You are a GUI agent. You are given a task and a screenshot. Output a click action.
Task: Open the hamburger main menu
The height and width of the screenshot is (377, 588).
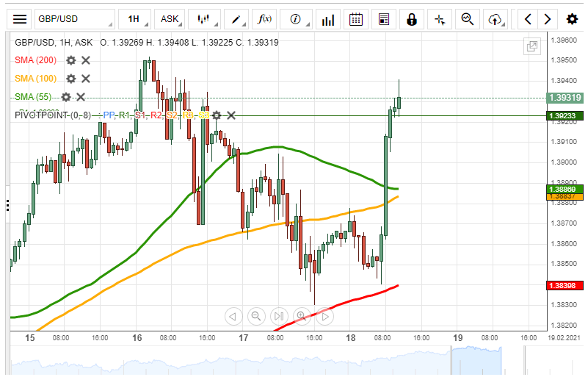click(x=20, y=19)
